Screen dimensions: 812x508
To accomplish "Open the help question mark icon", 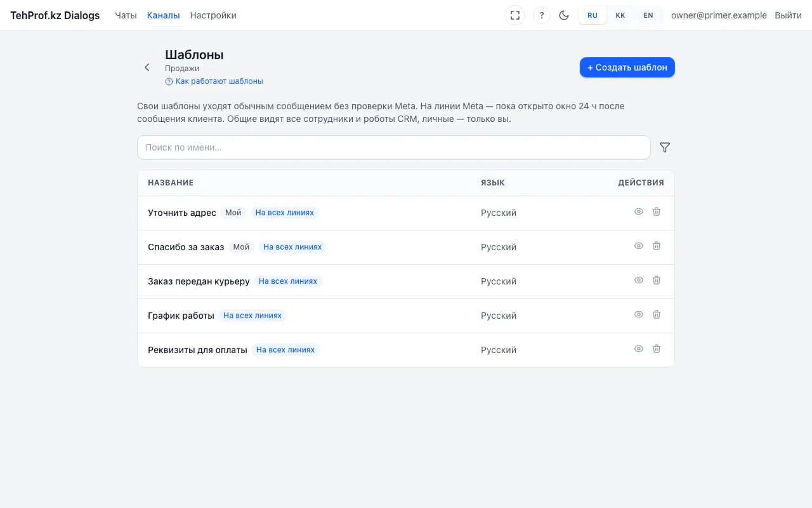I will (x=542, y=15).
